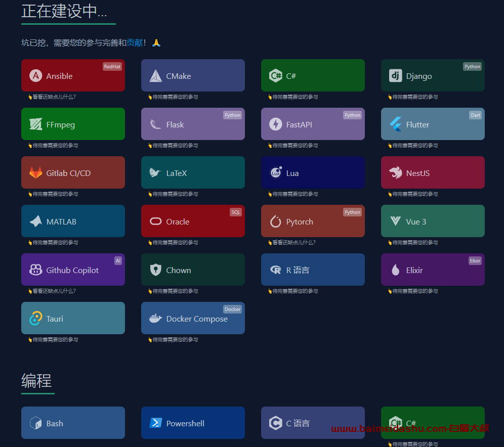Click the '待完善需要您的参与' caption under Vue 3
The height and width of the screenshot is (447, 504).
tap(413, 242)
